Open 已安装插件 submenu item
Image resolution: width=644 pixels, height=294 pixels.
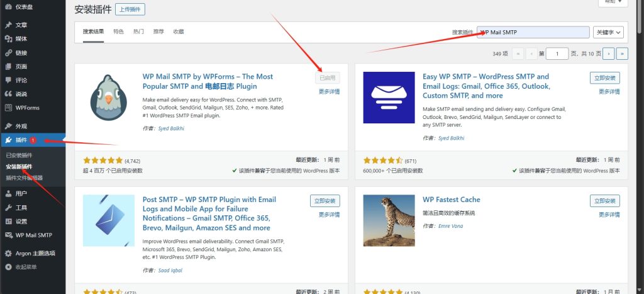pyautogui.click(x=19, y=155)
